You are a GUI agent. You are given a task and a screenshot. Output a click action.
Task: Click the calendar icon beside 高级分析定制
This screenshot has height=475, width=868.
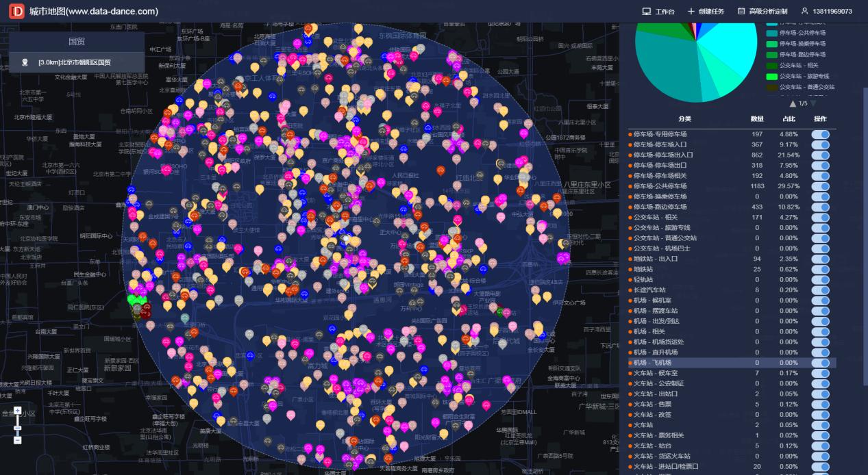click(x=741, y=12)
